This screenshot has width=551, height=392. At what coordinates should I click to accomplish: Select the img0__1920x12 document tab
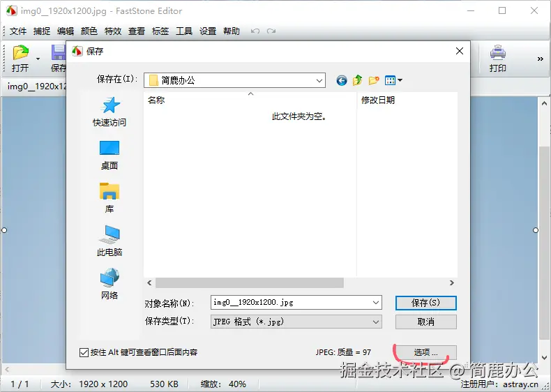tap(34, 86)
